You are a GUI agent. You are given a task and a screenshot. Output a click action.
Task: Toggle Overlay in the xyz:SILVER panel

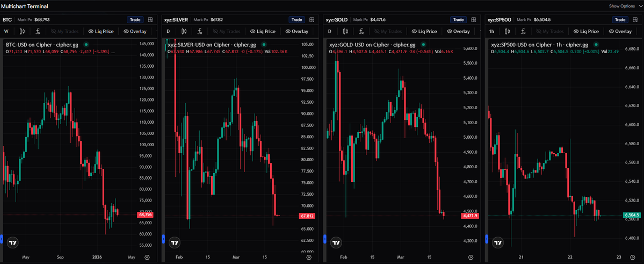[297, 31]
